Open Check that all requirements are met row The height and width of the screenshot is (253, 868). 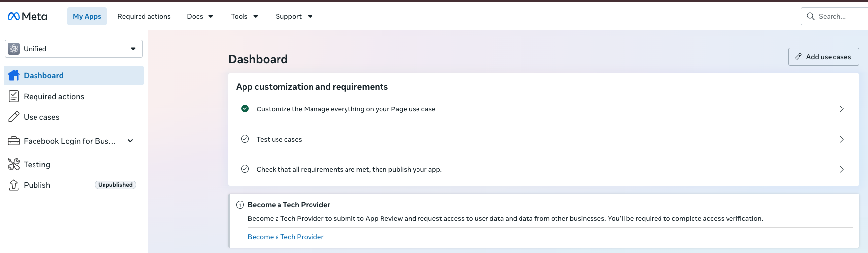543,169
